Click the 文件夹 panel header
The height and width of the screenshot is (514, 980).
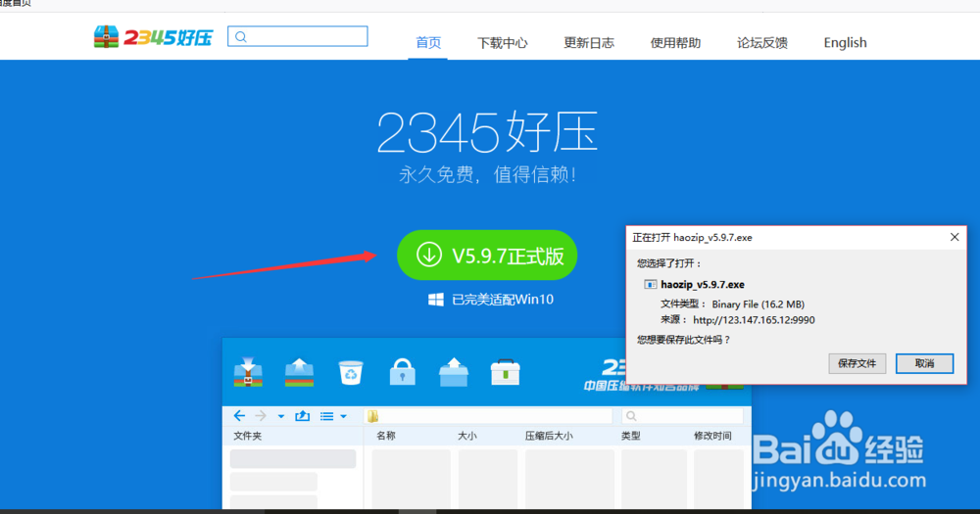(x=248, y=436)
